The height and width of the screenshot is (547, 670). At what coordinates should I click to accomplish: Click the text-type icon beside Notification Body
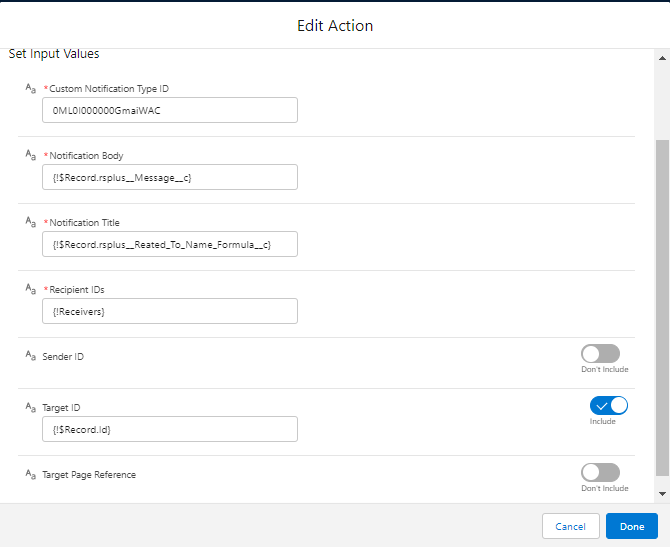click(x=31, y=156)
